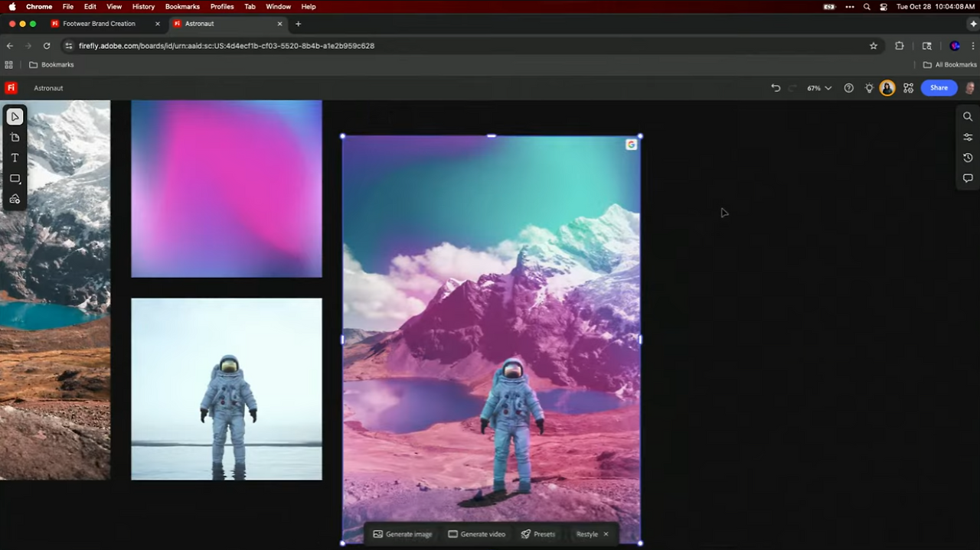Open macOS Control Center icon
980x550 pixels.
884,6
